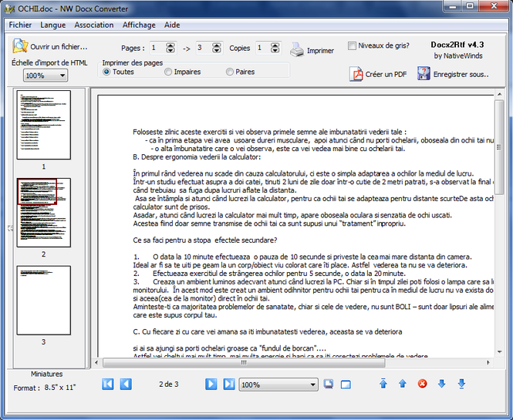Click the Enregistrer sous disk icon

424,73
